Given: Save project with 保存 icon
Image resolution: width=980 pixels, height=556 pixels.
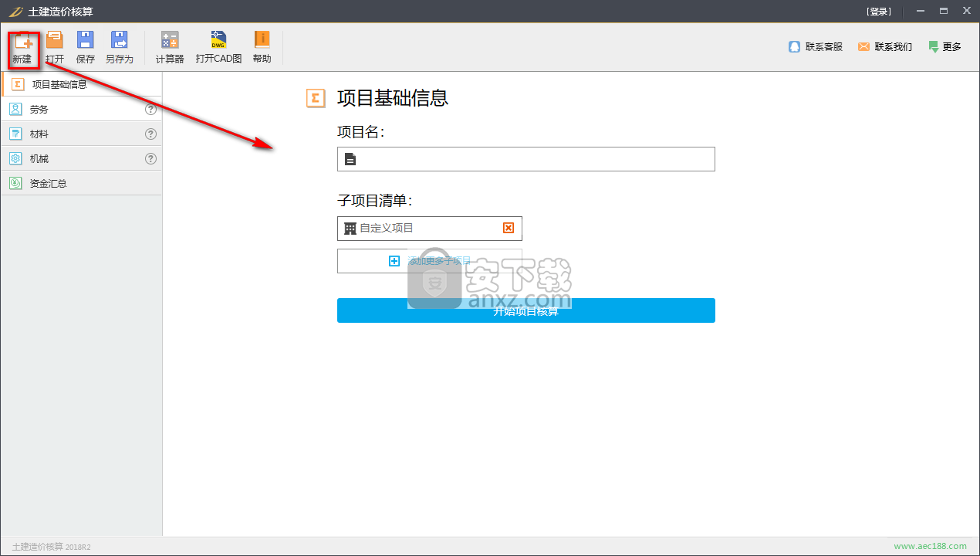Looking at the screenshot, I should [86, 48].
